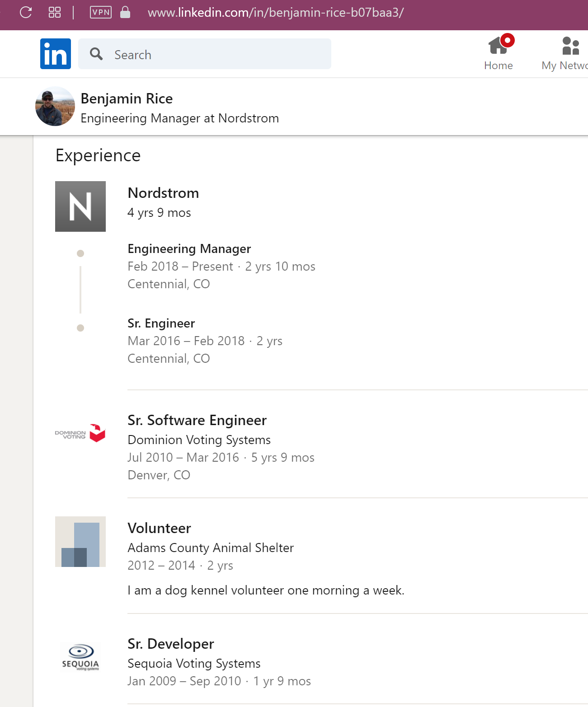Click the 'Mar 2016 – Feb 2018' date range
Image resolution: width=588 pixels, height=707 pixels.
pyautogui.click(x=186, y=341)
